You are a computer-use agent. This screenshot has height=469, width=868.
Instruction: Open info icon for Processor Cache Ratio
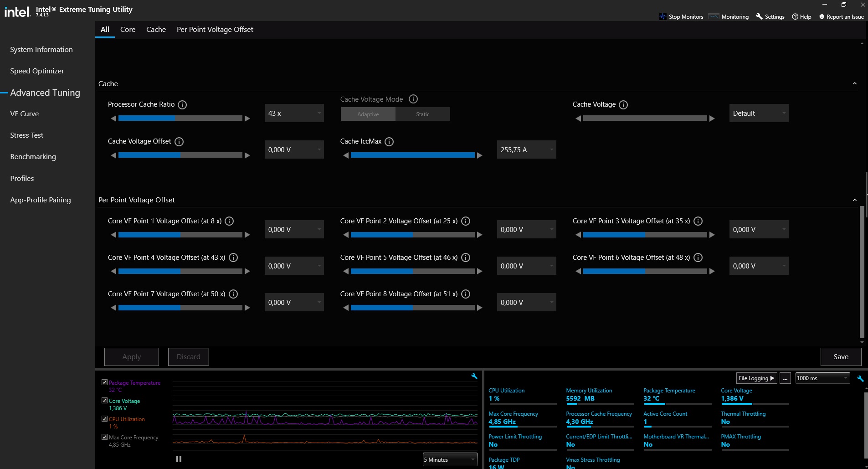182,105
